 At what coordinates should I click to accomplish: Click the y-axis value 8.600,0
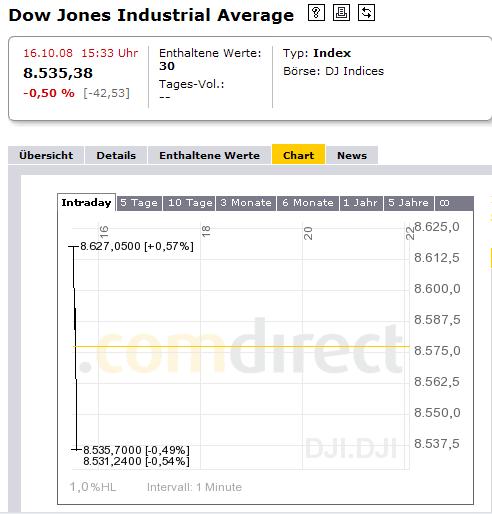point(437,289)
